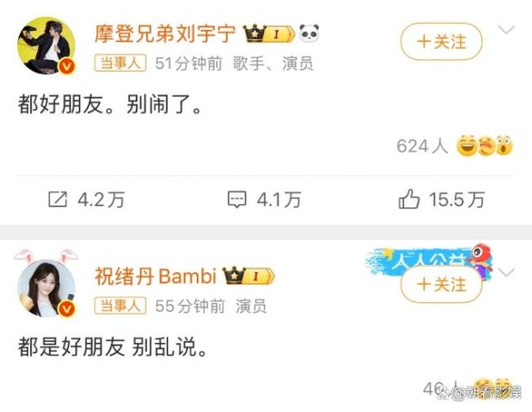Open username link 祝绪丹 Bambi
This screenshot has width=532, height=412.
click(x=155, y=276)
